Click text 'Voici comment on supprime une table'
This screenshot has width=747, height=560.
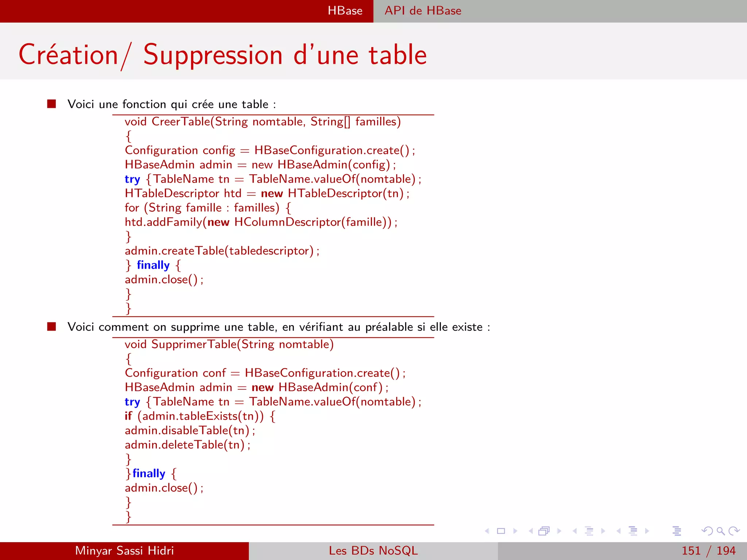[x=172, y=327]
